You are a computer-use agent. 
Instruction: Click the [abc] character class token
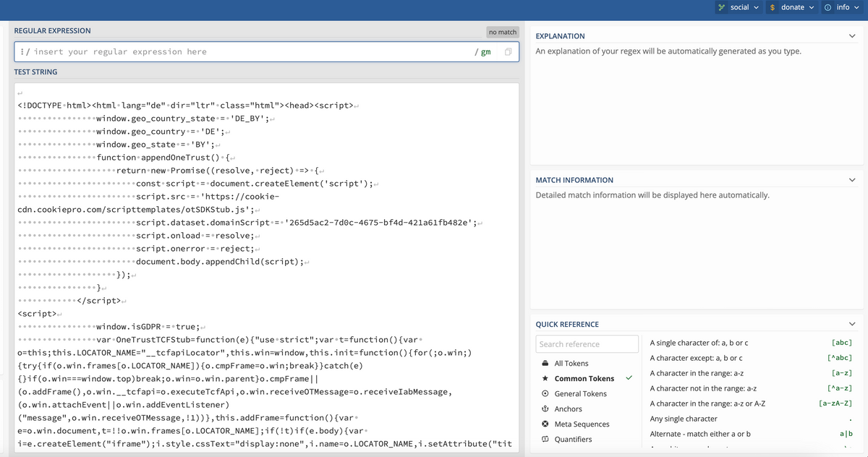[x=842, y=343]
